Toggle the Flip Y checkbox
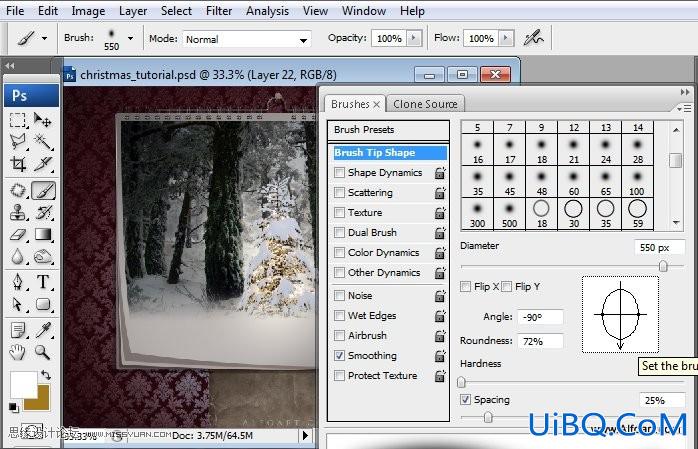The image size is (698, 449). pyautogui.click(x=507, y=287)
